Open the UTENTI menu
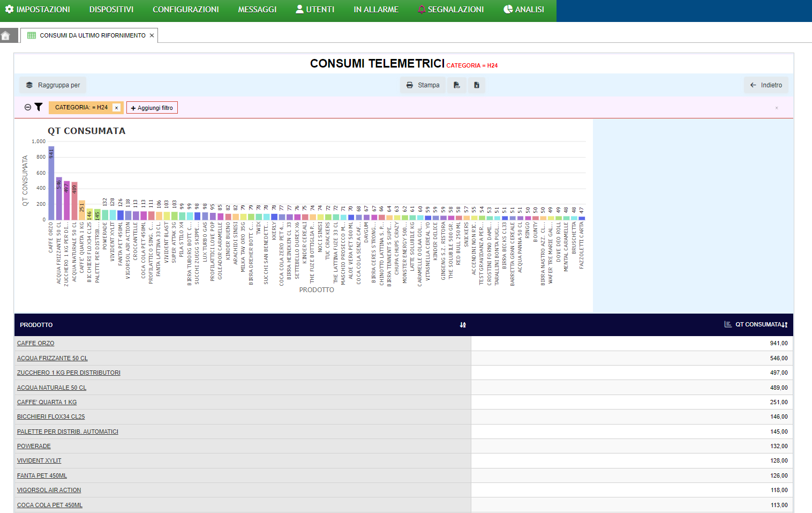812x513 pixels. (x=315, y=10)
